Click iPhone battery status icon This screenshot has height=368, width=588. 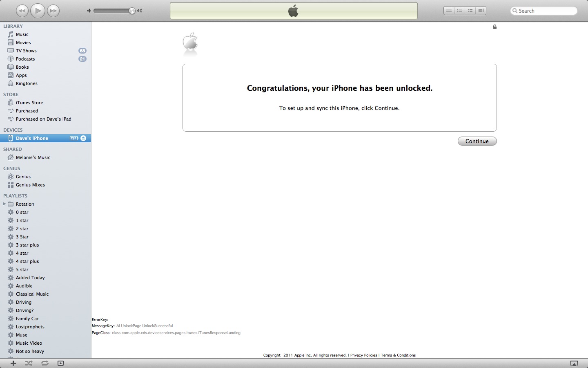click(x=74, y=138)
